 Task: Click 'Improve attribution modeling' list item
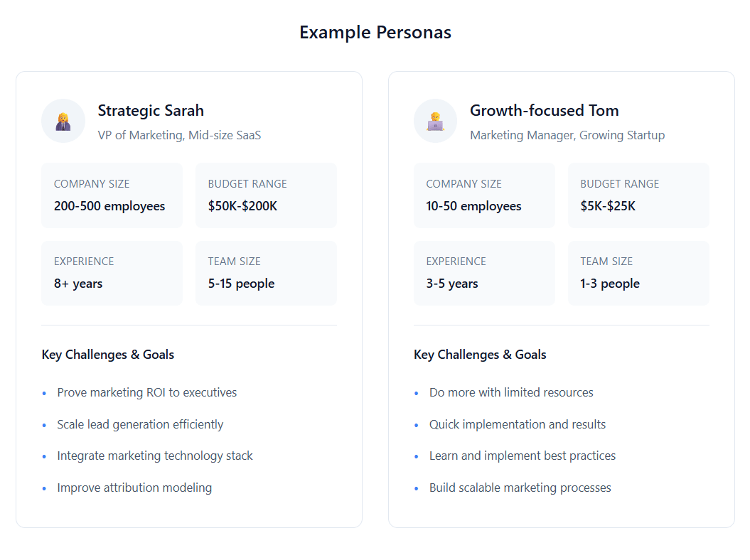[x=134, y=488]
